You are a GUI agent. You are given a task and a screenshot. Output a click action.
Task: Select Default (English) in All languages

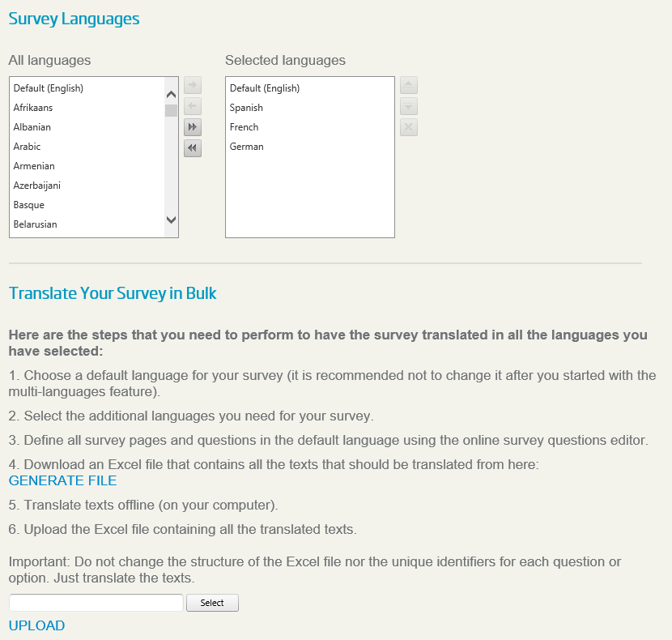[87, 88]
